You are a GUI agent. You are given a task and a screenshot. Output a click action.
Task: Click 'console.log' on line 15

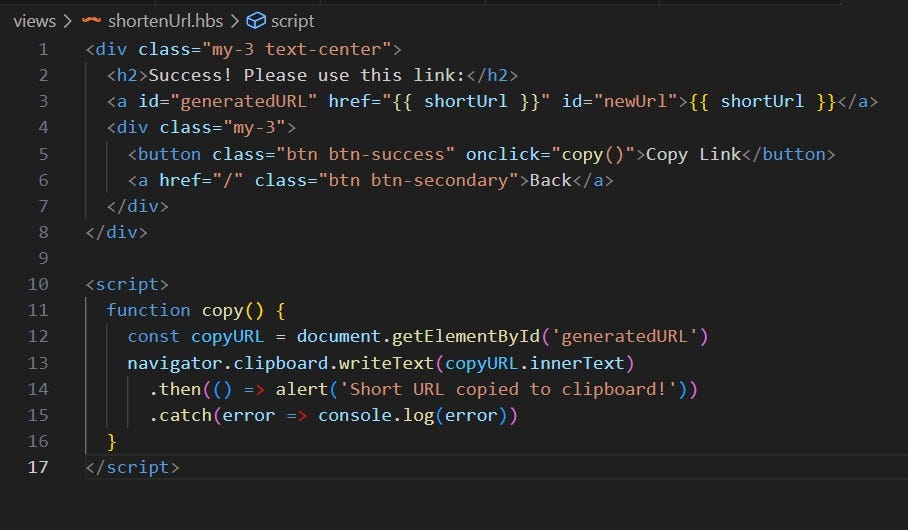coord(376,415)
